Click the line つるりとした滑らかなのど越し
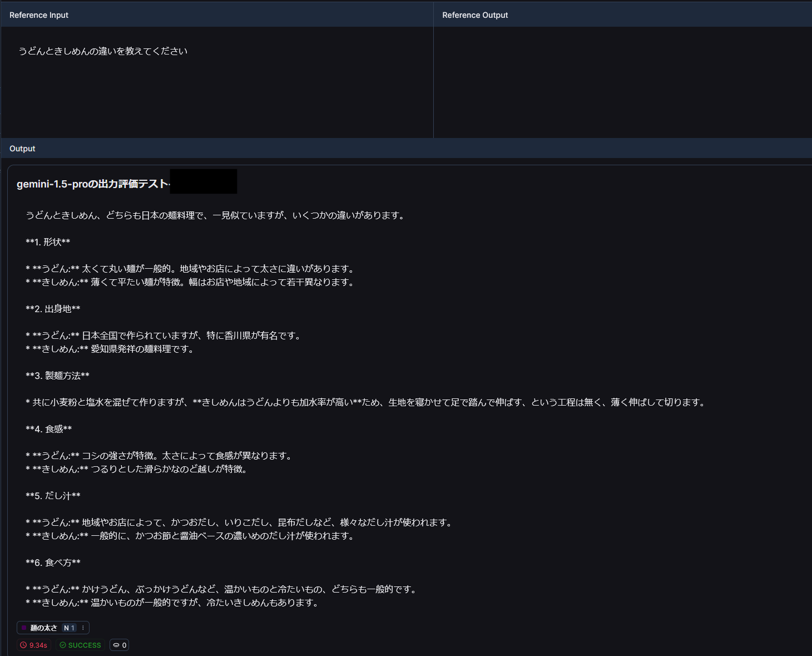 pos(137,469)
